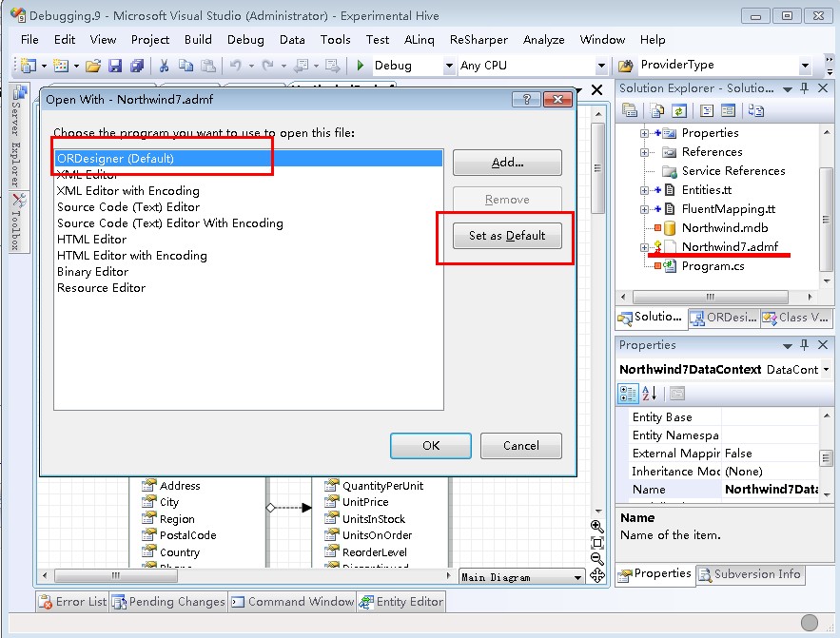Expand the FluentMapping.tt node
This screenshot has height=638, width=840.
pyautogui.click(x=644, y=209)
